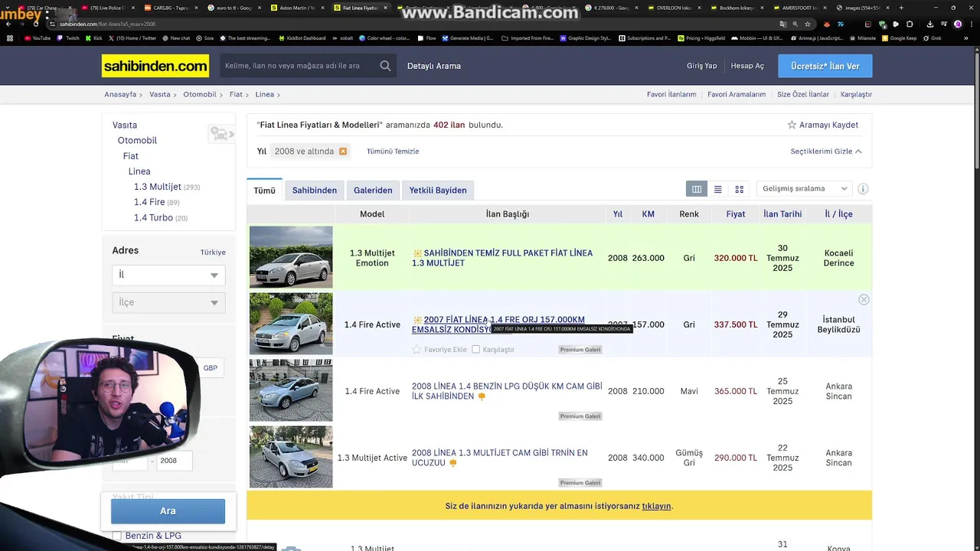This screenshot has height=551, width=980.
Task: Click the Favoriye Ekle star icon
Action: coord(416,350)
